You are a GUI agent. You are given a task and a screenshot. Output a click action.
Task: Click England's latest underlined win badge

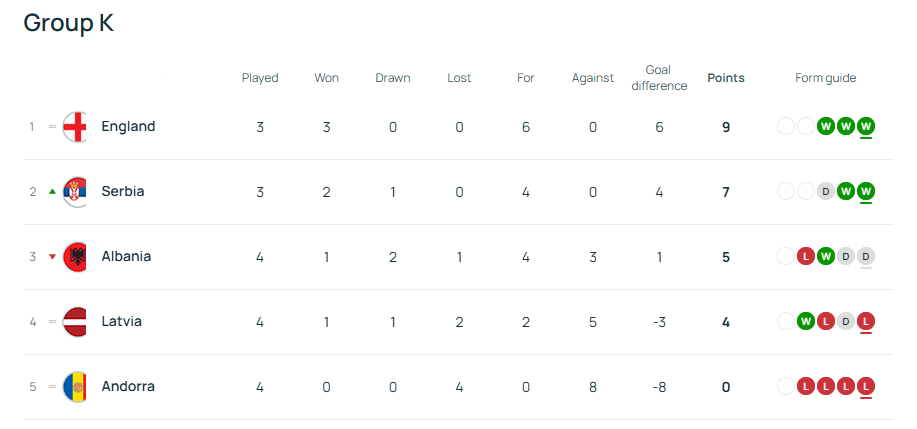866,126
